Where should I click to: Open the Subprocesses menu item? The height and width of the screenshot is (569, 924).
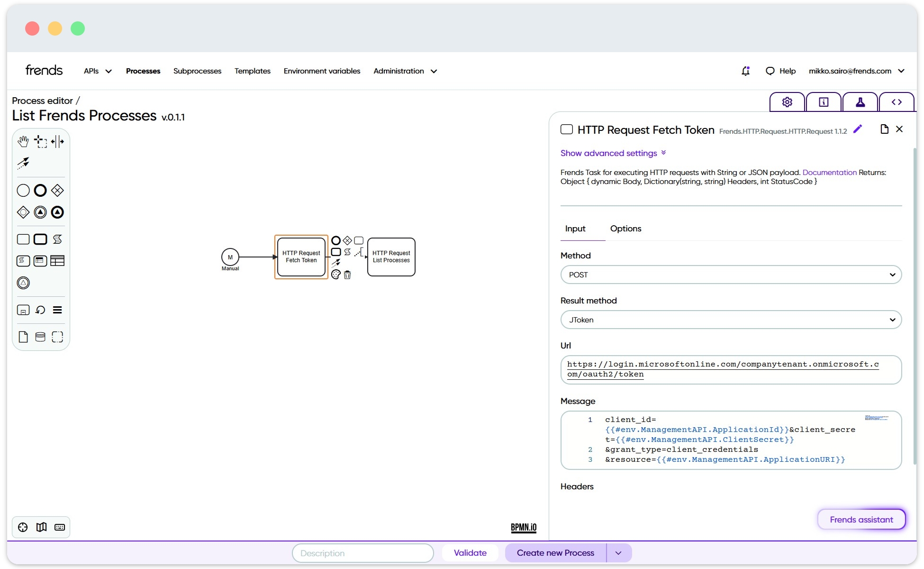pyautogui.click(x=197, y=71)
